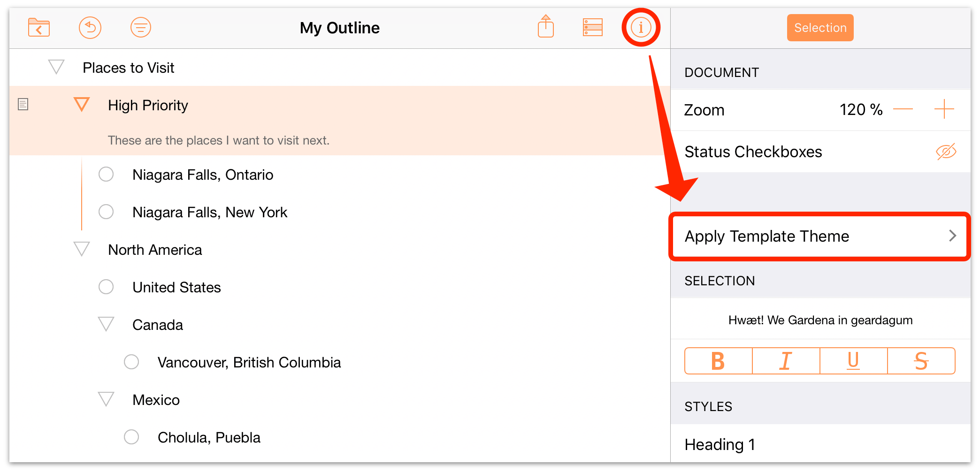Collapse the Canada disclosure triangle
980x473 pixels.
click(106, 324)
